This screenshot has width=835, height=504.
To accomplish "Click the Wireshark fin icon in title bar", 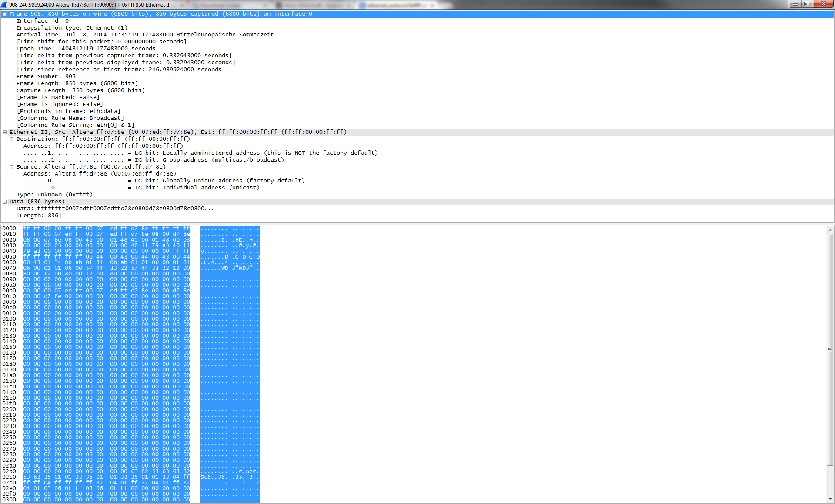I will [x=3, y=4].
